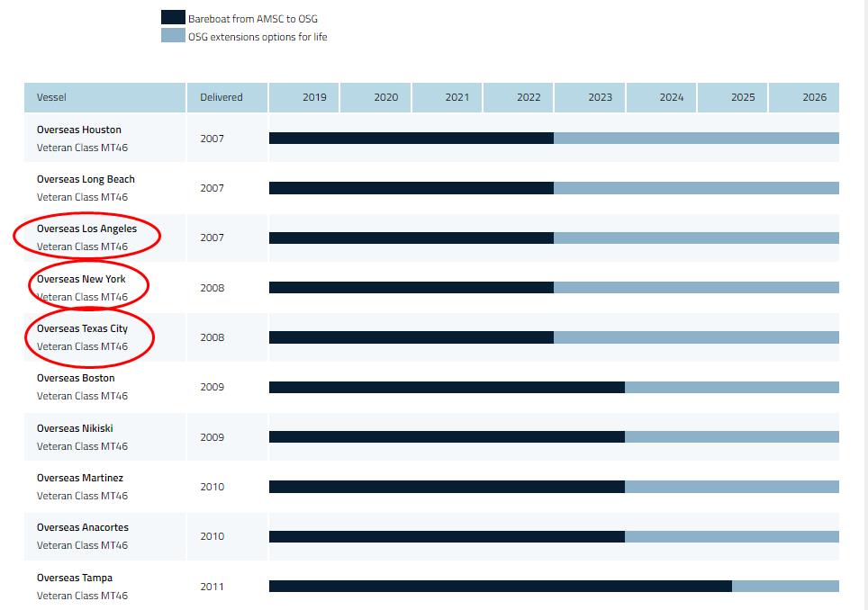Click the dark navy Bareboat legend swatch
Viewport: 868px width, 610px height.
click(x=173, y=17)
